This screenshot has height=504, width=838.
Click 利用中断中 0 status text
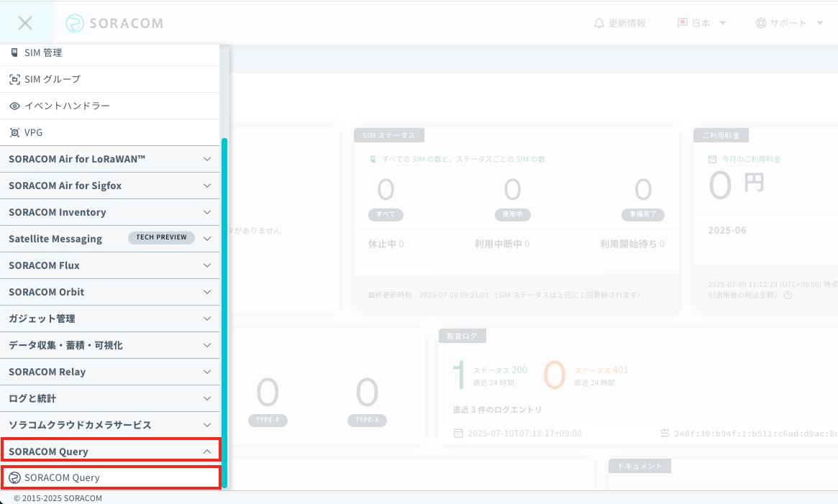tap(502, 244)
